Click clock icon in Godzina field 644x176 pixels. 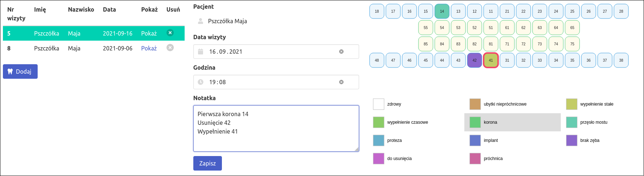click(201, 82)
